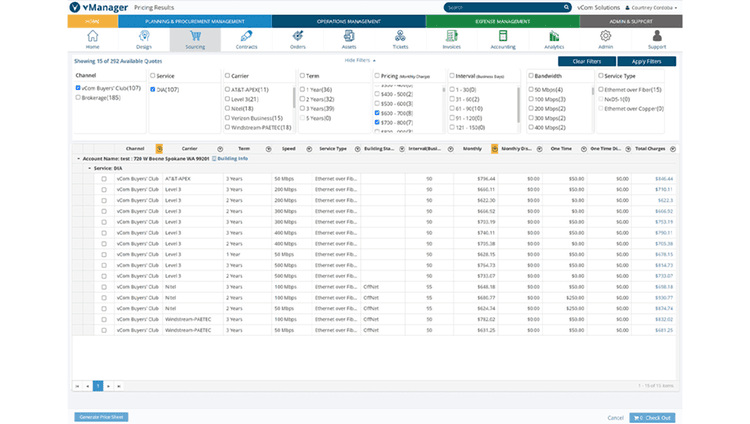This screenshot has width=750, height=424.
Task: Uncheck the $600 - 700 pricing filter
Action: pos(377,113)
